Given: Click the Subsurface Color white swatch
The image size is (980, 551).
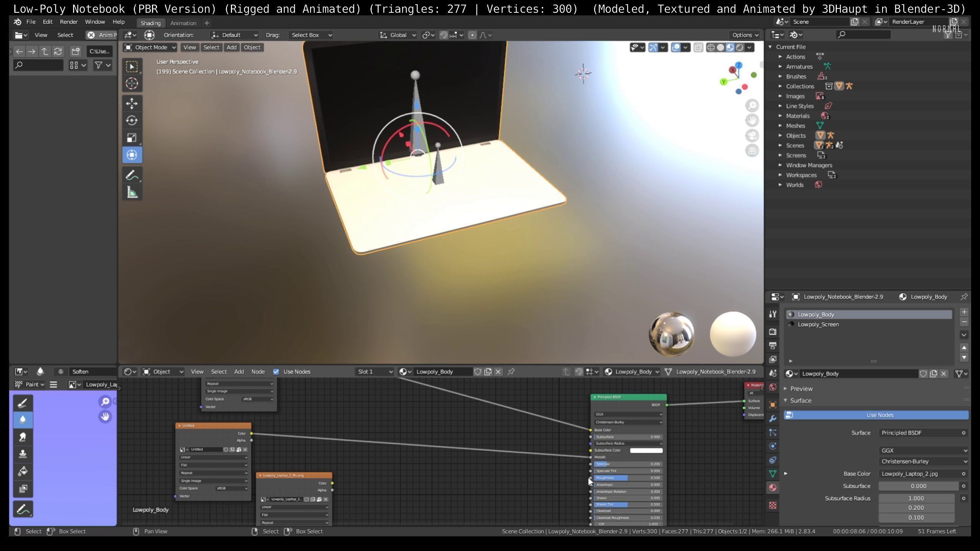Looking at the screenshot, I should pyautogui.click(x=646, y=450).
